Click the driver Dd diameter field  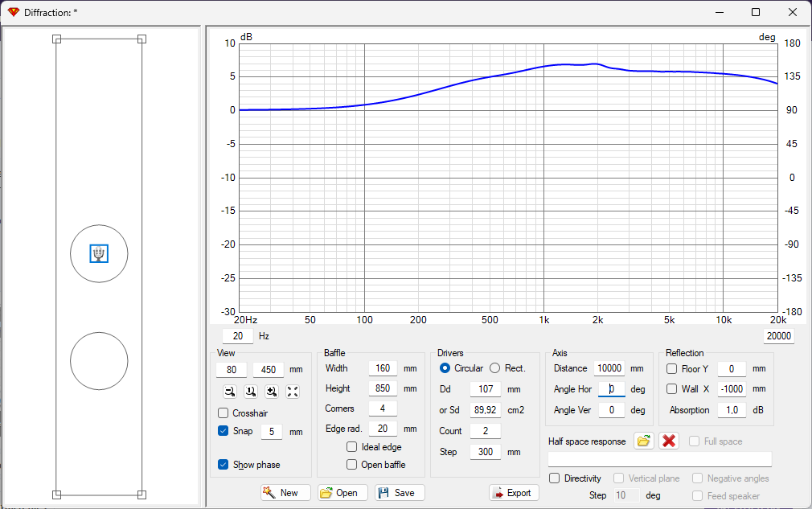486,389
